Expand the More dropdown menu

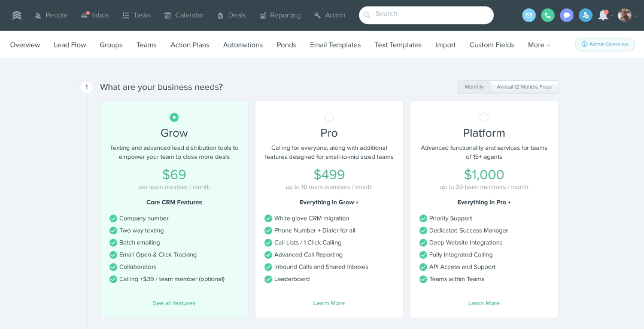tap(539, 45)
